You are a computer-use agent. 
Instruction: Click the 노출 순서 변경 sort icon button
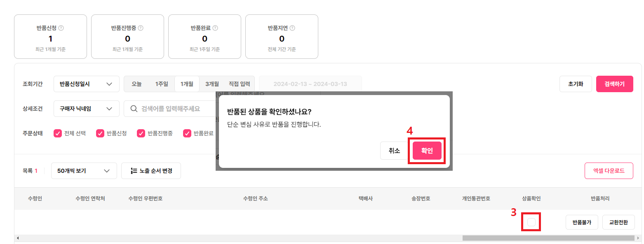pos(151,171)
